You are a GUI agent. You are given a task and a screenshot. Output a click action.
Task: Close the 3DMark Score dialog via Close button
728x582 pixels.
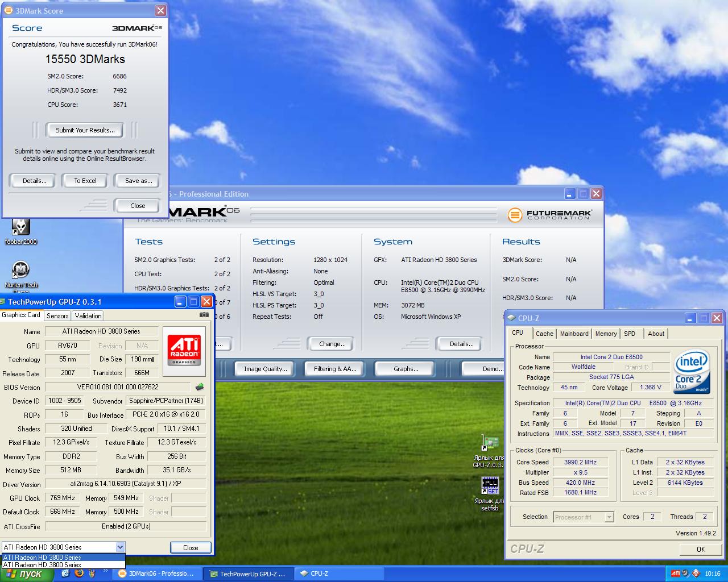(x=138, y=206)
